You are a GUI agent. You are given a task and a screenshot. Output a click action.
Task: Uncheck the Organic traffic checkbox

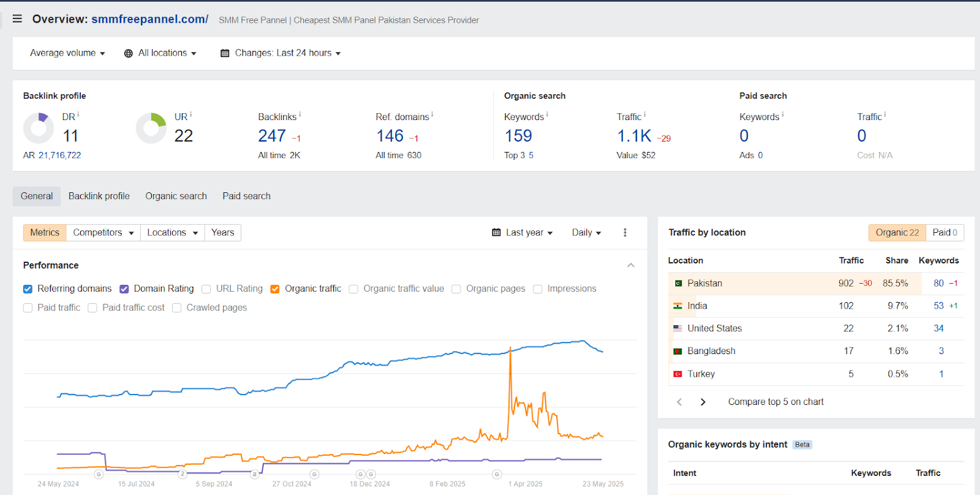coord(275,289)
